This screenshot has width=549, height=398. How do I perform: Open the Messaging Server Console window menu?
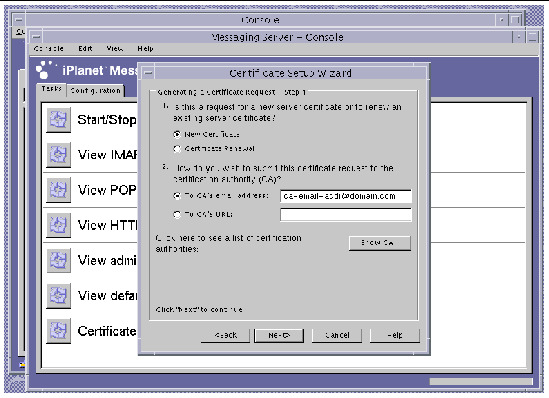pos(36,37)
